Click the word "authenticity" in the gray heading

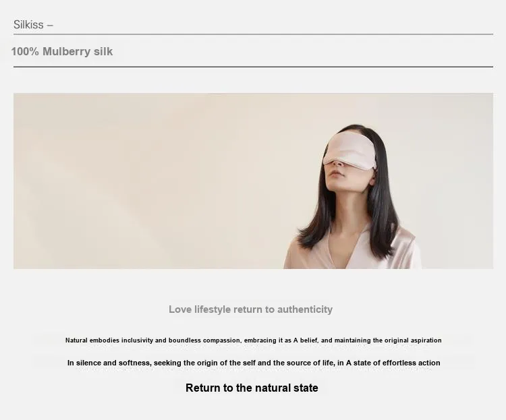coord(305,309)
